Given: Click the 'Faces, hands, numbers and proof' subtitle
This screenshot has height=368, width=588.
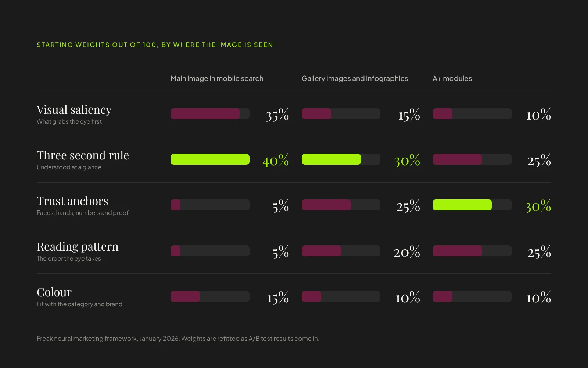Looking at the screenshot, I should point(83,213).
